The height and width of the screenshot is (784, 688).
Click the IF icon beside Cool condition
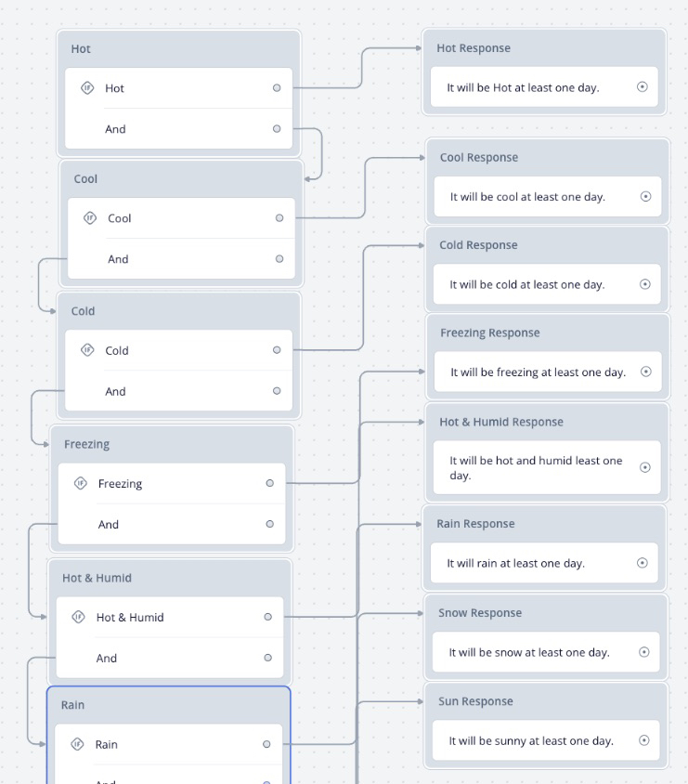tap(90, 218)
